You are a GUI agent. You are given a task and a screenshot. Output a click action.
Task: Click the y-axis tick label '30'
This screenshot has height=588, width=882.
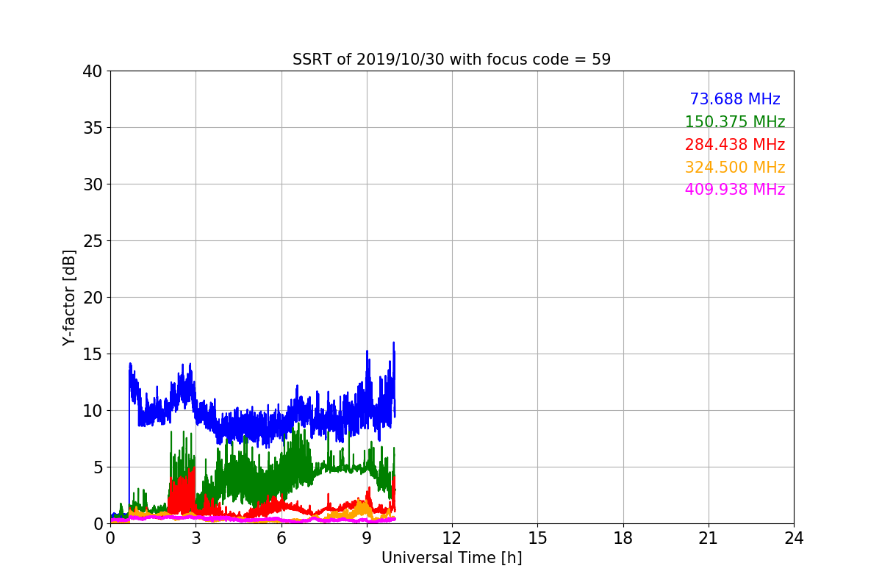93,184
